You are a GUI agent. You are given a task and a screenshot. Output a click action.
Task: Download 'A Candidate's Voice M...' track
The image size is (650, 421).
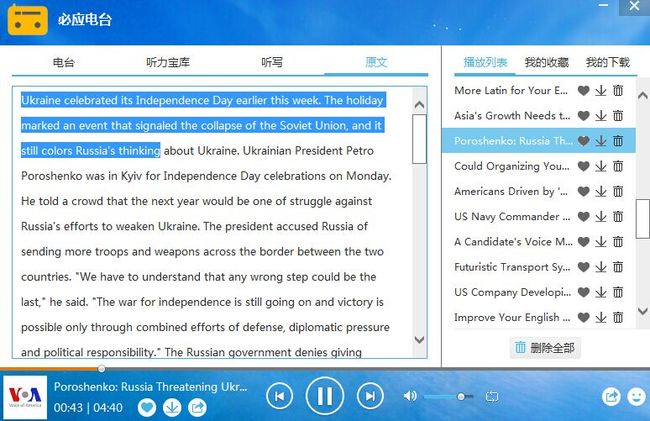[x=601, y=242]
